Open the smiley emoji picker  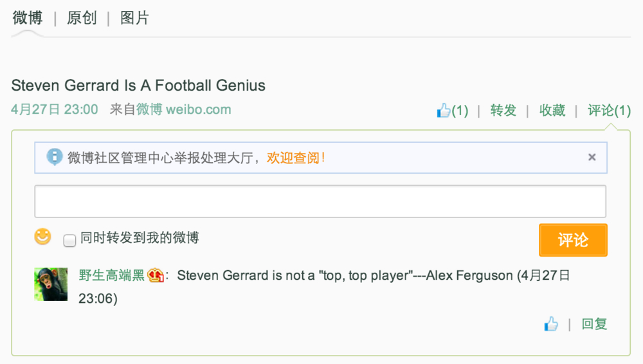point(42,237)
